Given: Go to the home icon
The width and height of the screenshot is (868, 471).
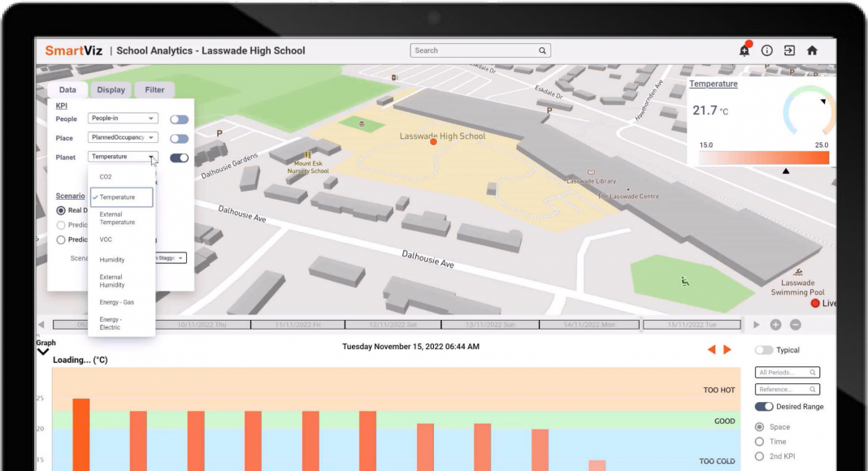Looking at the screenshot, I should click(x=812, y=50).
